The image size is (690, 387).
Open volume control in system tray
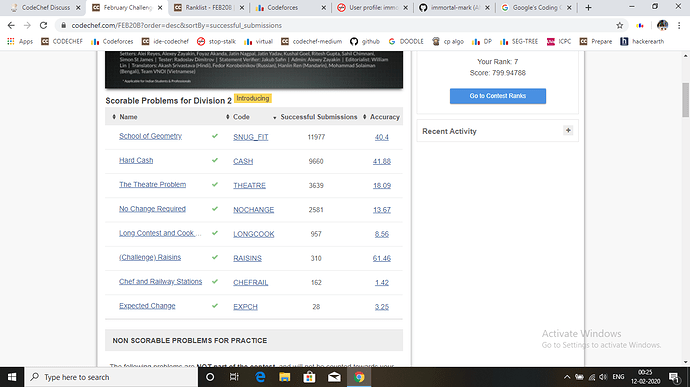[603, 377]
